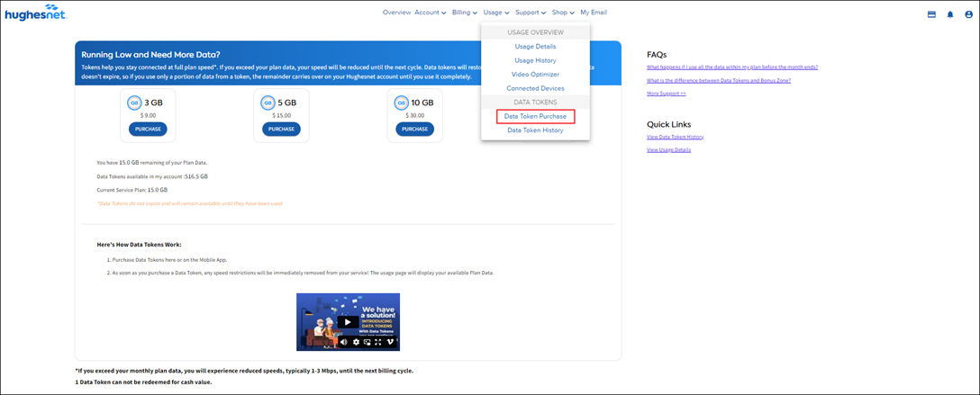
Task: Open the Support dropdown menu
Action: pyautogui.click(x=531, y=13)
